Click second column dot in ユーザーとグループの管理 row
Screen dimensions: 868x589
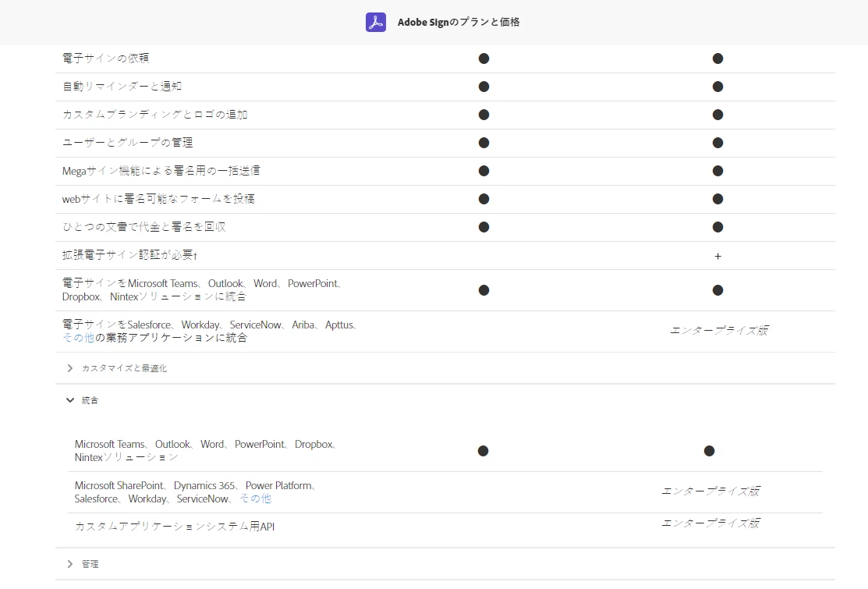(718, 143)
